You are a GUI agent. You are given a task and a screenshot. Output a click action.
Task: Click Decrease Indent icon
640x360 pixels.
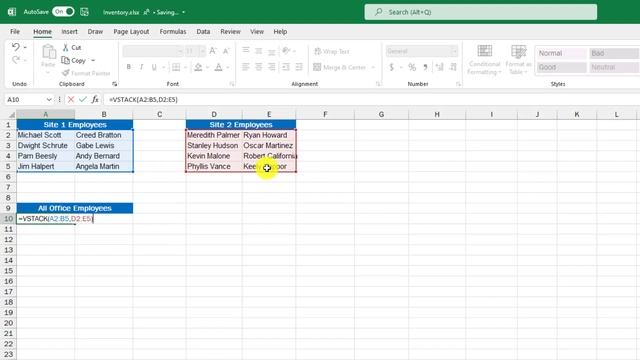[x=286, y=67]
